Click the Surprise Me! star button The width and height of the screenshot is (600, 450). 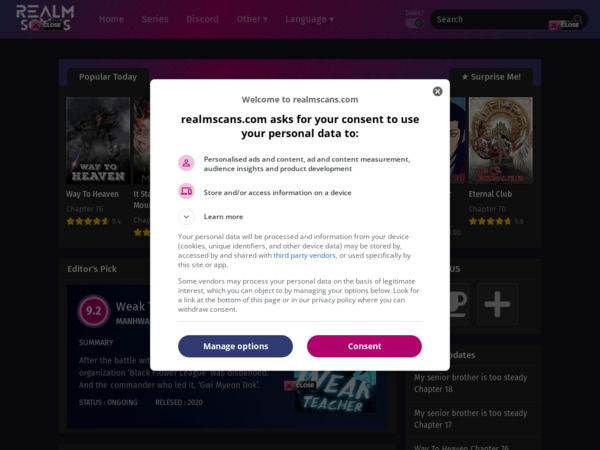tap(491, 76)
